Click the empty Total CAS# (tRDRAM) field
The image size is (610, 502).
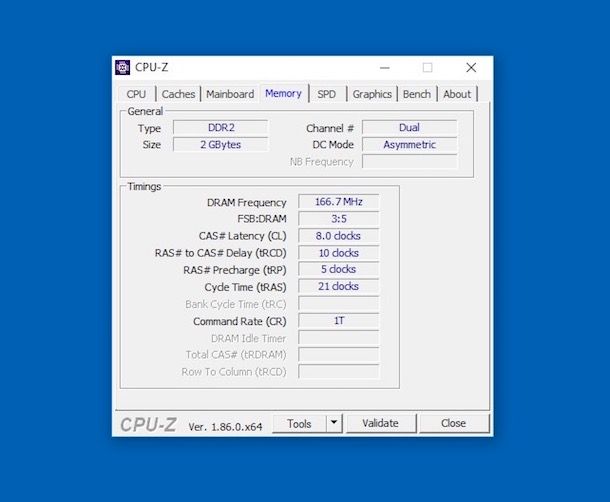click(339, 355)
